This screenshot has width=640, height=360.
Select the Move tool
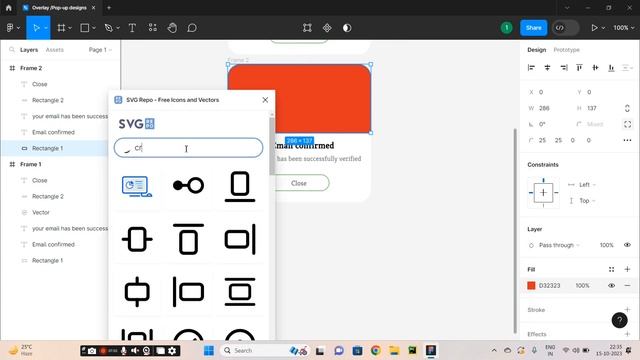tap(36, 28)
